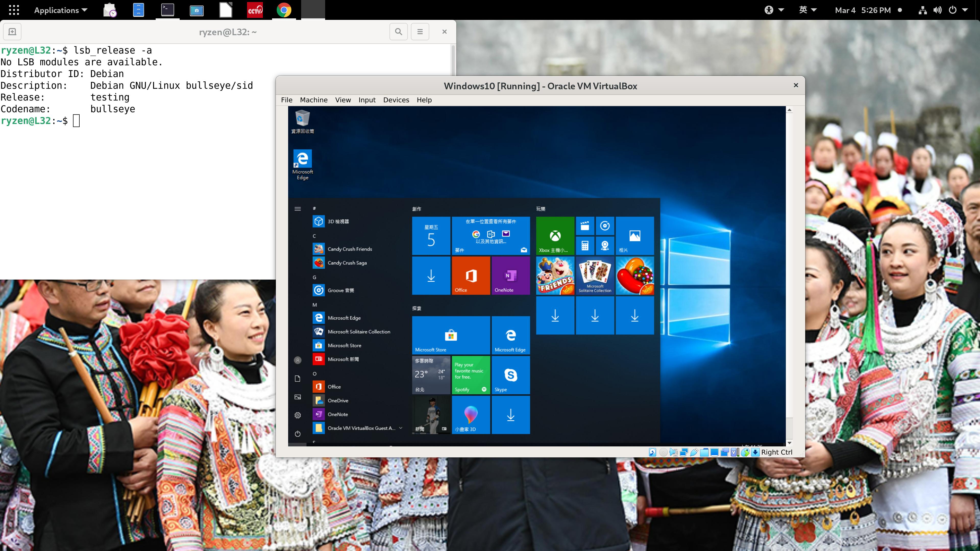Image resolution: width=980 pixels, height=551 pixels.
Task: Open the calendar tile showing 5
Action: coord(431,236)
